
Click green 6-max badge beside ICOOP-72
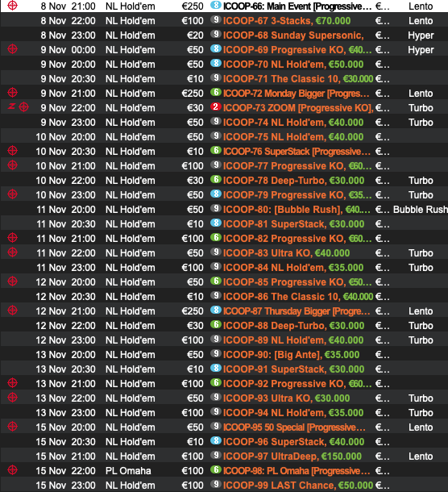tap(216, 93)
